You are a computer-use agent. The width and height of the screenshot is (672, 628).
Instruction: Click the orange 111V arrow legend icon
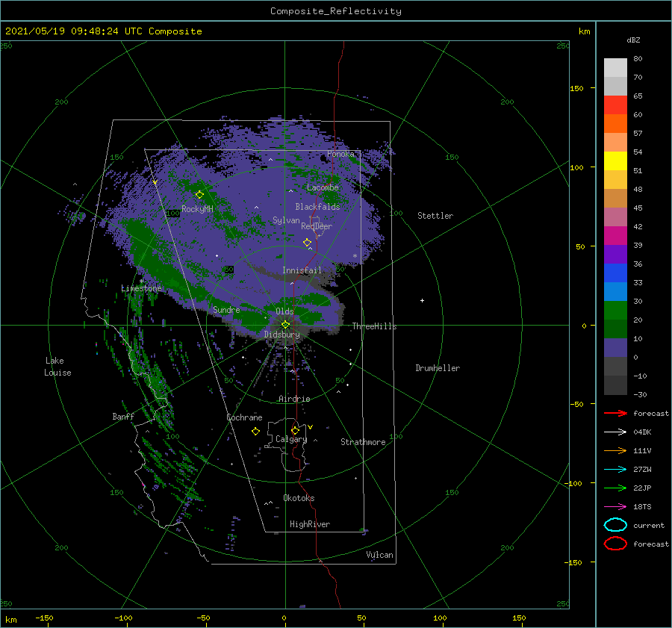(615, 450)
